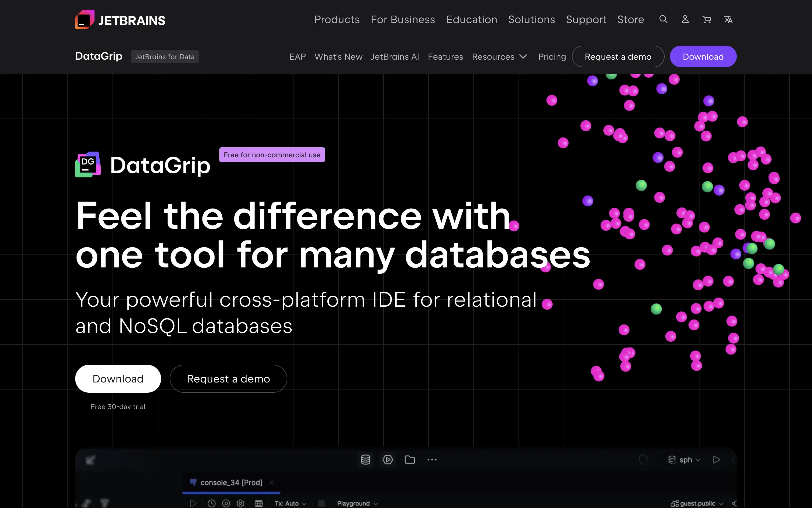Click Request a demo in the navigation bar
Screen dimensions: 812x508
tap(618, 56)
